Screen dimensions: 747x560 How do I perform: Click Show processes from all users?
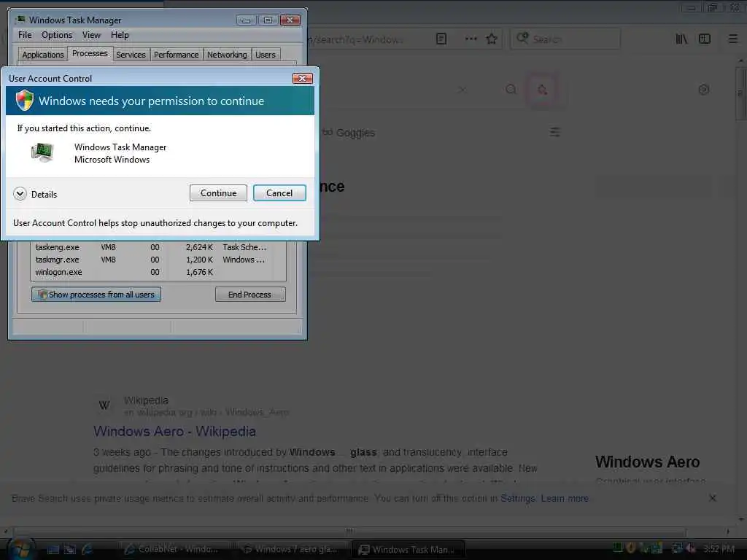[96, 295]
